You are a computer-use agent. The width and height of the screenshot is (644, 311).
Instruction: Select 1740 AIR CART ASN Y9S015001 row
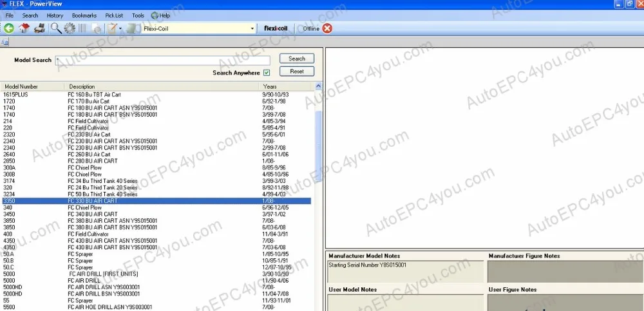tap(156, 108)
